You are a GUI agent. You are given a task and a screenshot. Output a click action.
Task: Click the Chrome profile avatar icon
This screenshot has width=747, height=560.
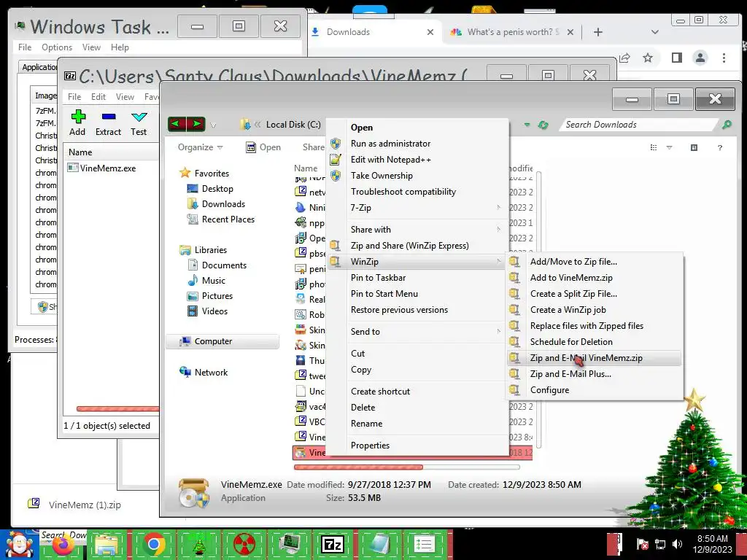tap(700, 58)
